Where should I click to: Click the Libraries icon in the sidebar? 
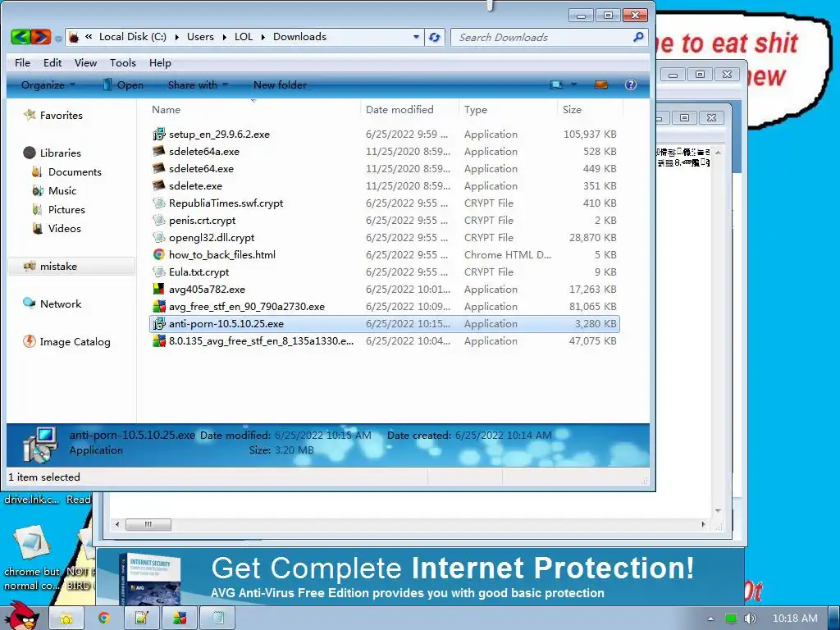pyautogui.click(x=30, y=153)
